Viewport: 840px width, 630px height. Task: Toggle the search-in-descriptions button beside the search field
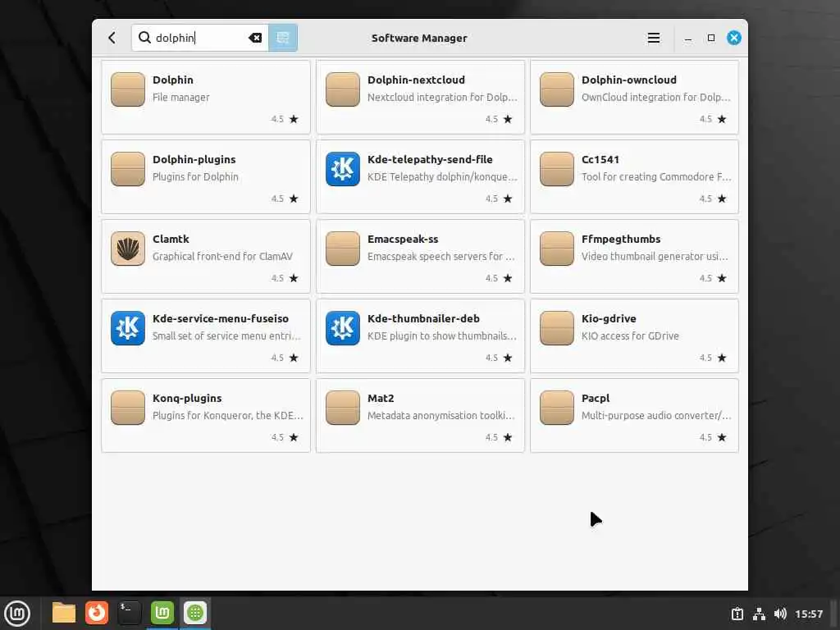pos(283,38)
